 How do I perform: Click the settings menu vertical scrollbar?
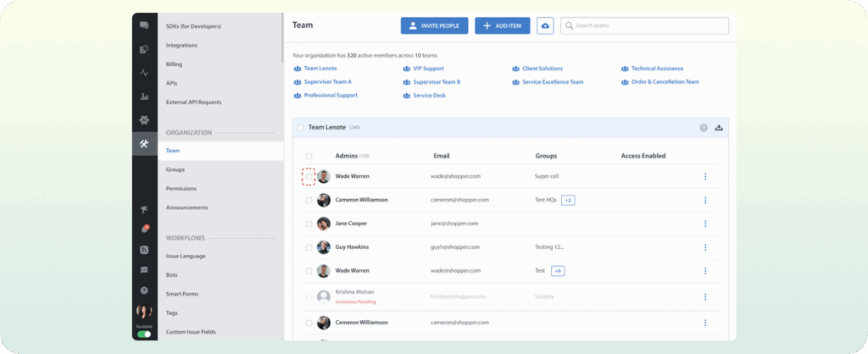tap(283, 37)
